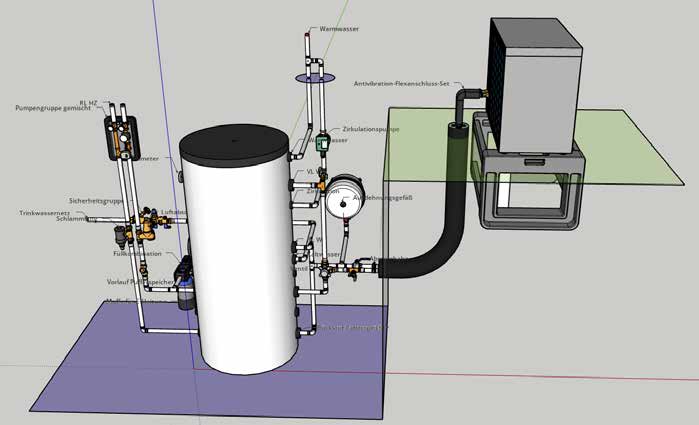
Task: Click the green transparent ground plane
Action: click(535, 147)
